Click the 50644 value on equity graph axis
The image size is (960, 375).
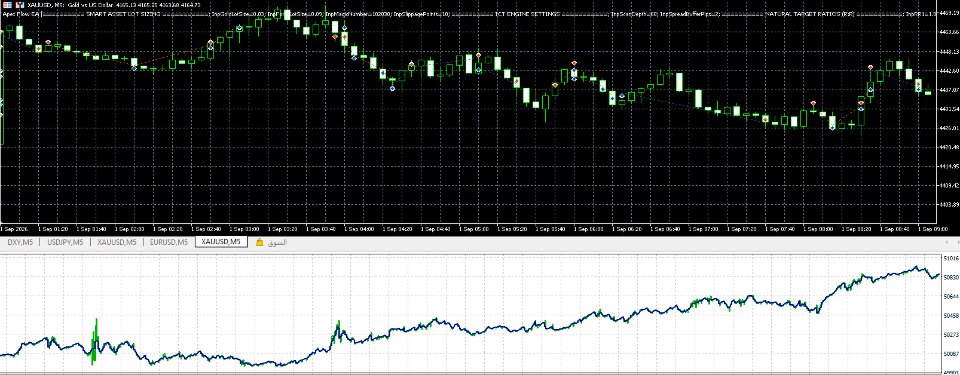click(951, 297)
